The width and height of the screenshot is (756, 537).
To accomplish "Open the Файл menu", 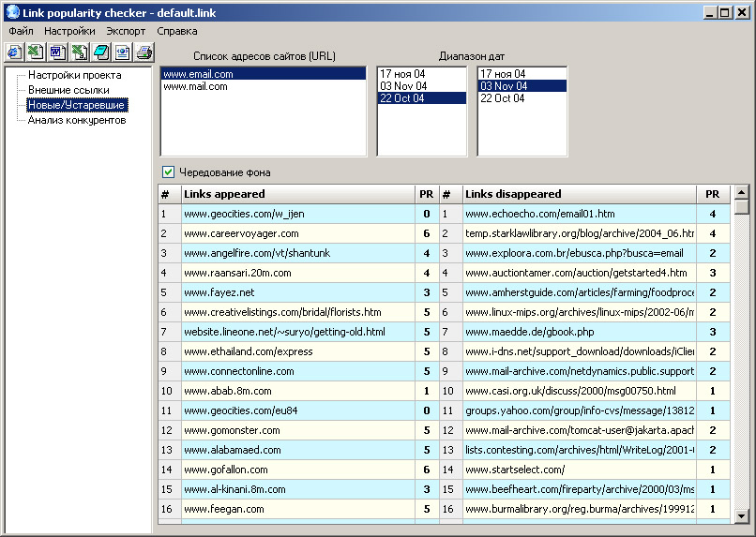I will point(21,31).
